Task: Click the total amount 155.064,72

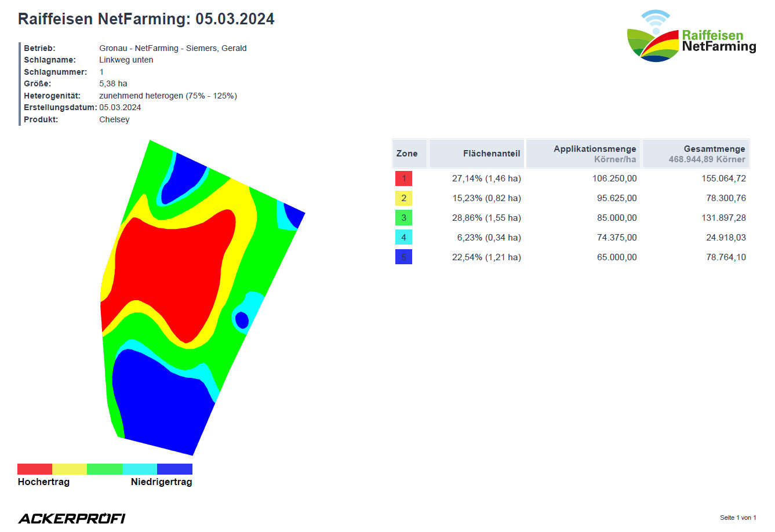Action: pyautogui.click(x=723, y=178)
